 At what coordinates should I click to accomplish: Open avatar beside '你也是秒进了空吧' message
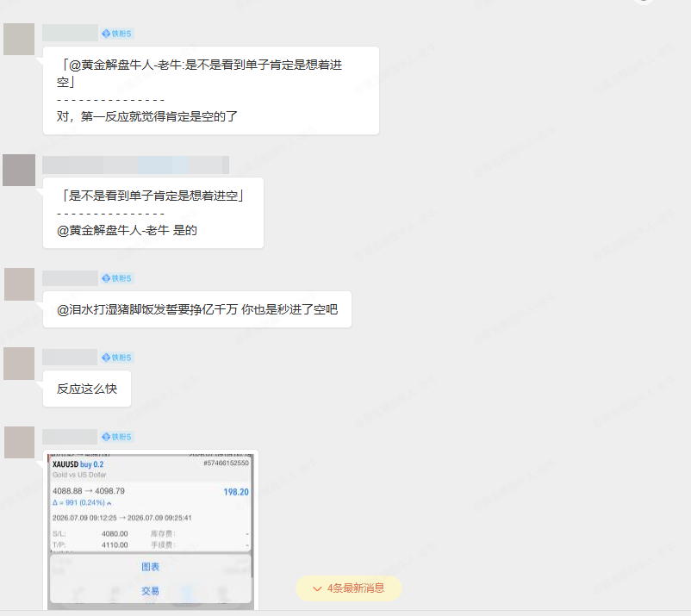point(20,284)
